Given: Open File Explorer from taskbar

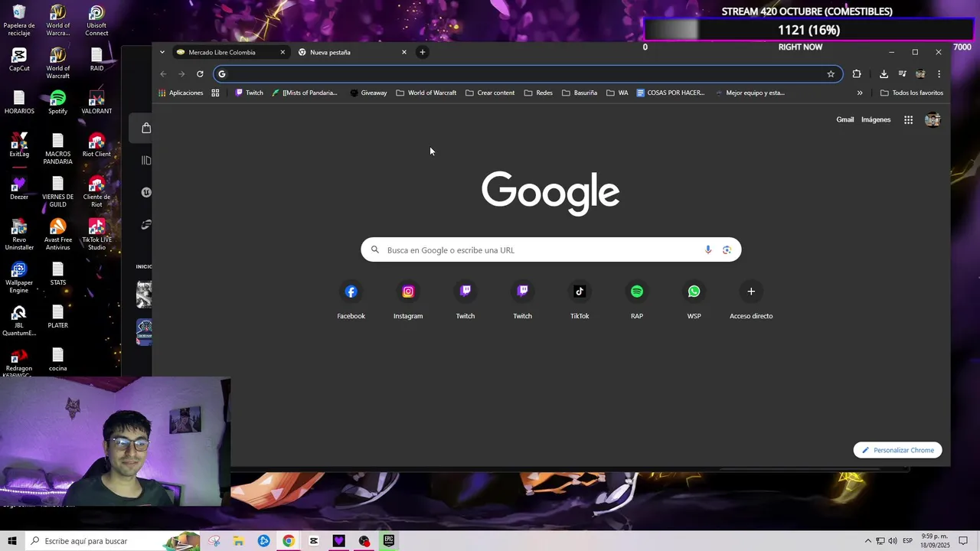Looking at the screenshot, I should [239, 541].
